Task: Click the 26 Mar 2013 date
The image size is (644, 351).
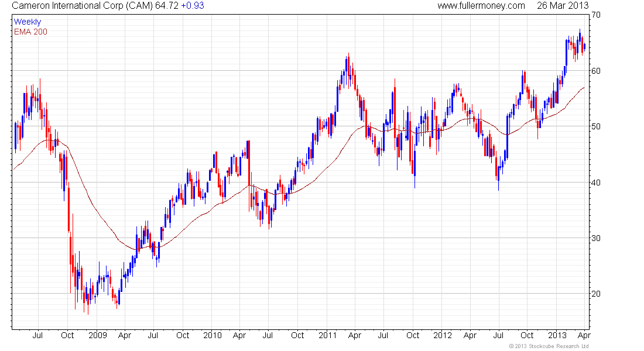Action: pyautogui.click(x=563, y=6)
